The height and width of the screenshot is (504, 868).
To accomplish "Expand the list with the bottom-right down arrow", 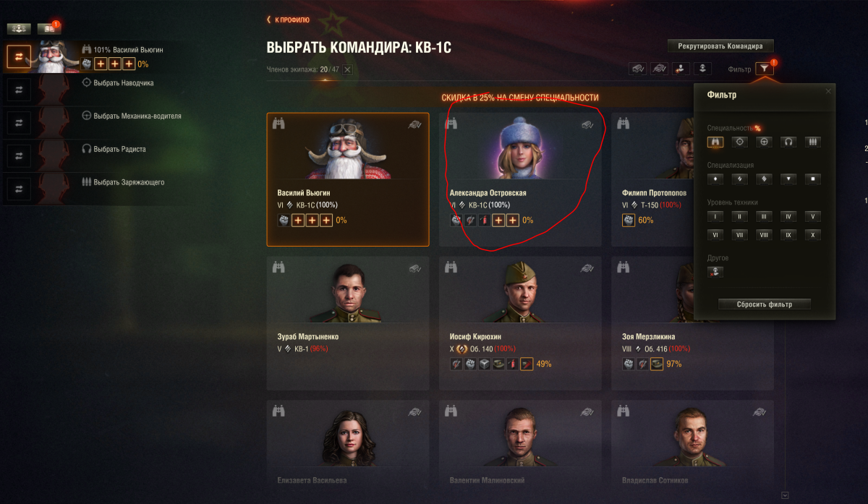I will pyautogui.click(x=785, y=495).
